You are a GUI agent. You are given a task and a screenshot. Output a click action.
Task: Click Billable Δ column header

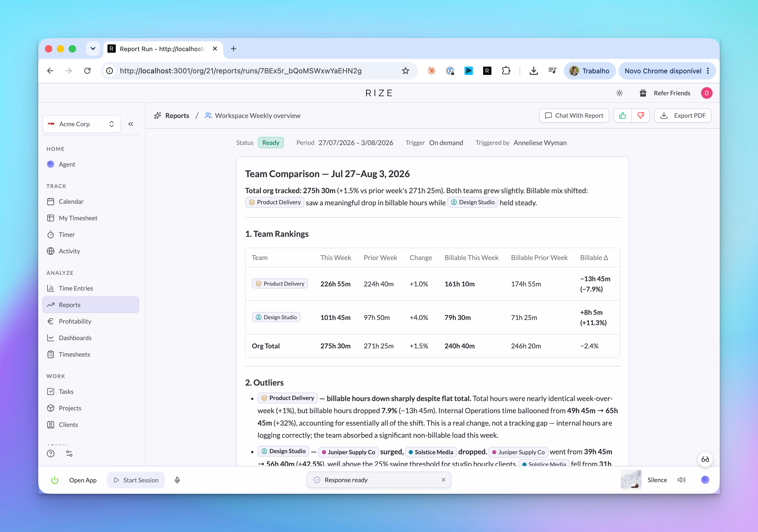(x=594, y=258)
